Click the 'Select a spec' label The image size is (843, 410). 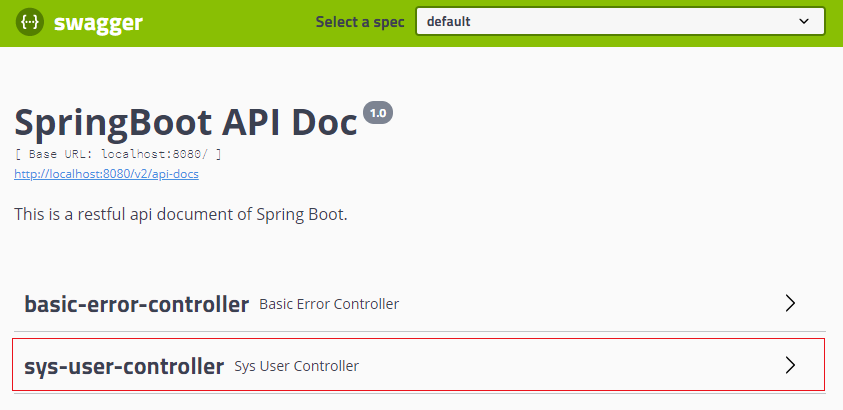360,22
